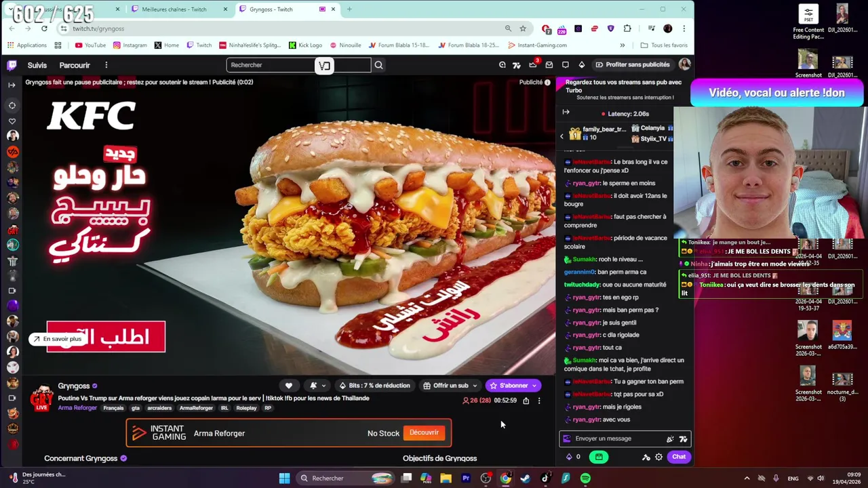The image size is (868, 488).
Task: Open Instant-Gaming.com bookmark
Action: (x=537, y=45)
